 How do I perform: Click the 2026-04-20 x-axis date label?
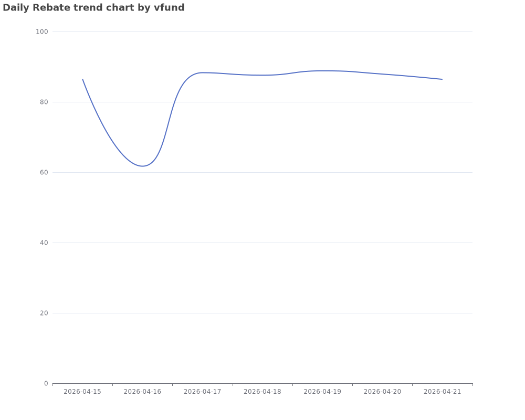click(382, 392)
